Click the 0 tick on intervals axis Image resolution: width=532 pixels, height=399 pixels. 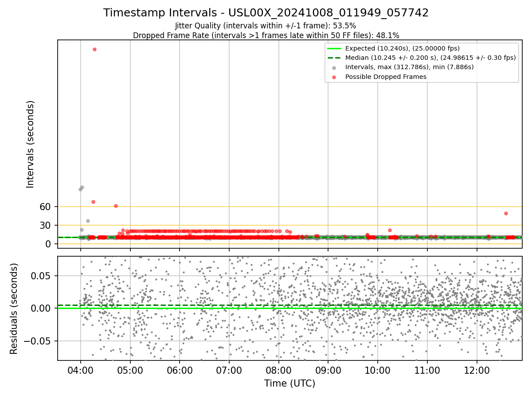(49, 244)
